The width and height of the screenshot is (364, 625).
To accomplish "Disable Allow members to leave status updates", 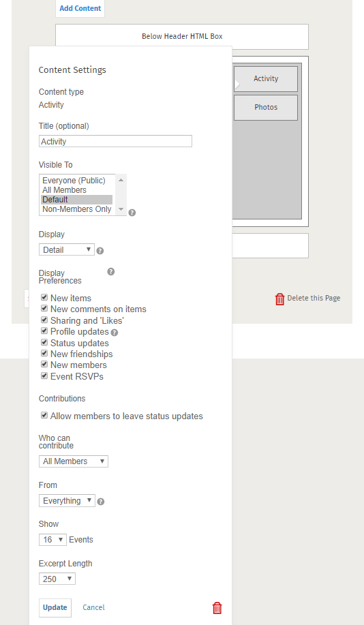I will click(44, 415).
